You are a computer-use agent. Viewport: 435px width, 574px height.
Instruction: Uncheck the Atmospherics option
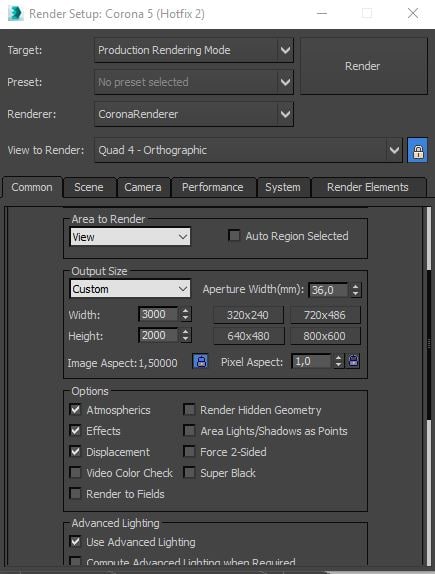pyautogui.click(x=75, y=409)
